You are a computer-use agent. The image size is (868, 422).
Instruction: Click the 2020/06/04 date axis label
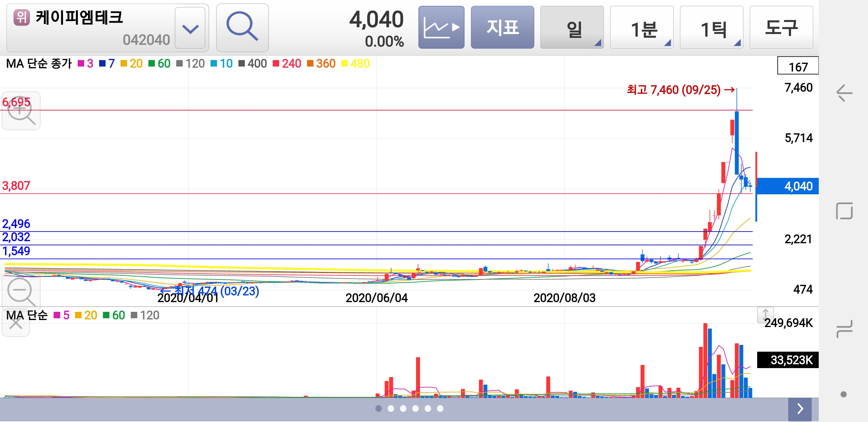coord(377,298)
